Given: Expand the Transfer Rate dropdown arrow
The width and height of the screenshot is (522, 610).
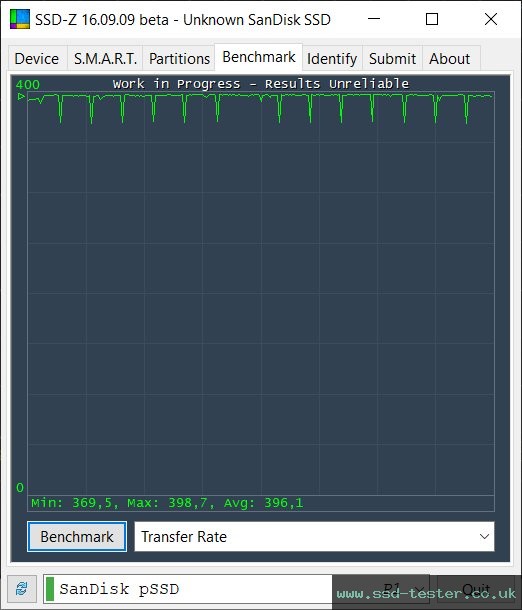Looking at the screenshot, I should (x=484, y=536).
